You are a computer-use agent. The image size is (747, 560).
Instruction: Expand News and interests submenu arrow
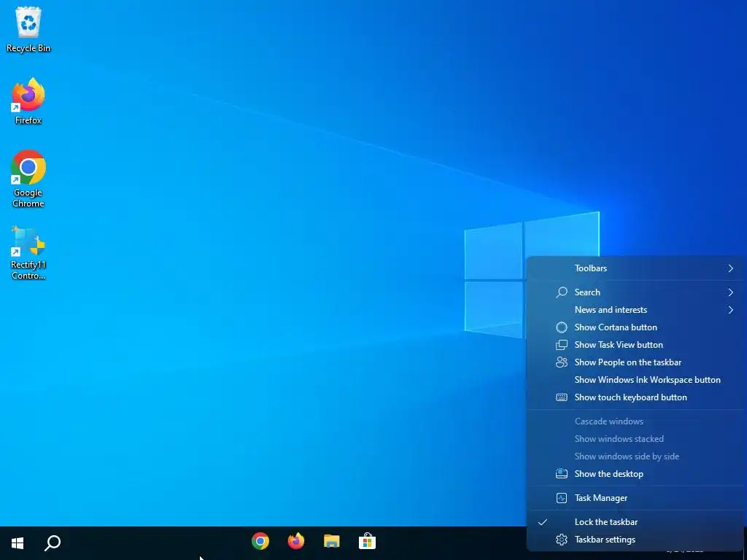pyautogui.click(x=731, y=310)
